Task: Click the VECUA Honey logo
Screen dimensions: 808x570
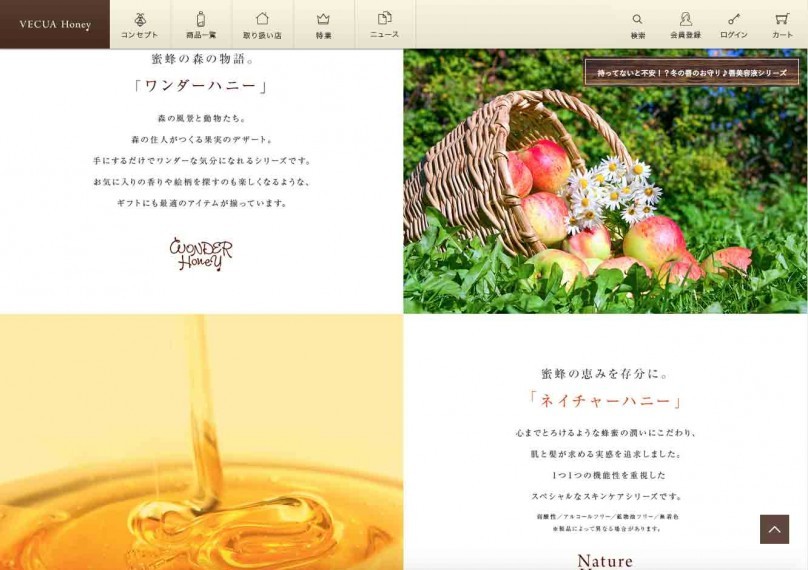Action: (x=55, y=24)
